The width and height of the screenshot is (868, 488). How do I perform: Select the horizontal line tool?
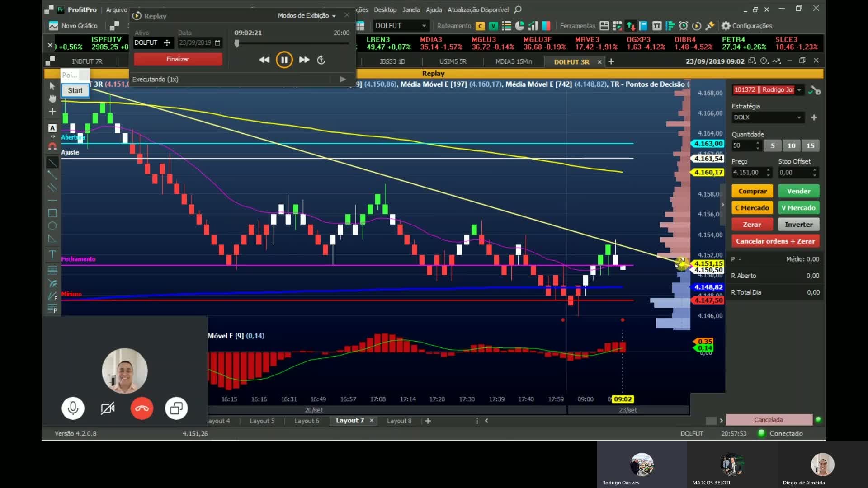(52, 200)
